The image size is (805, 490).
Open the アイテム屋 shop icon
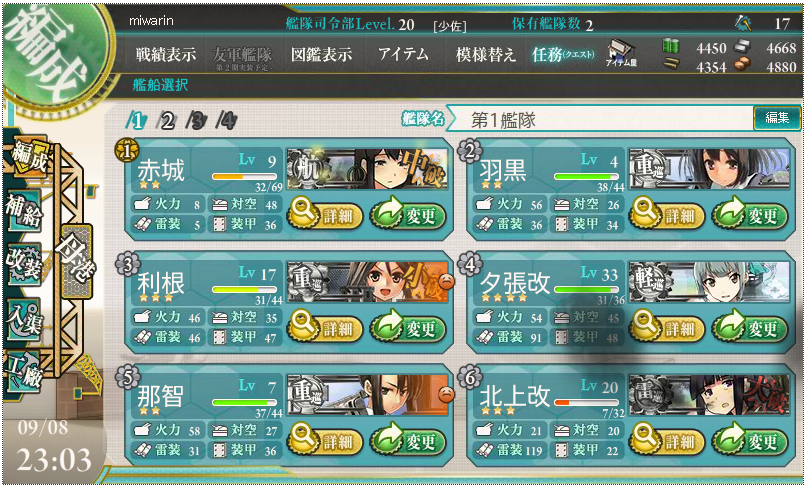click(x=622, y=54)
